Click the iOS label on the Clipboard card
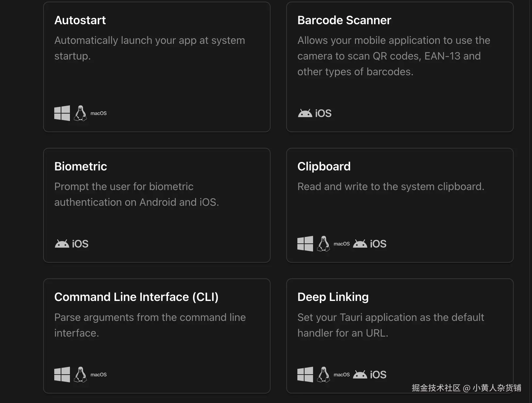The width and height of the screenshot is (532, 403). coord(378,243)
